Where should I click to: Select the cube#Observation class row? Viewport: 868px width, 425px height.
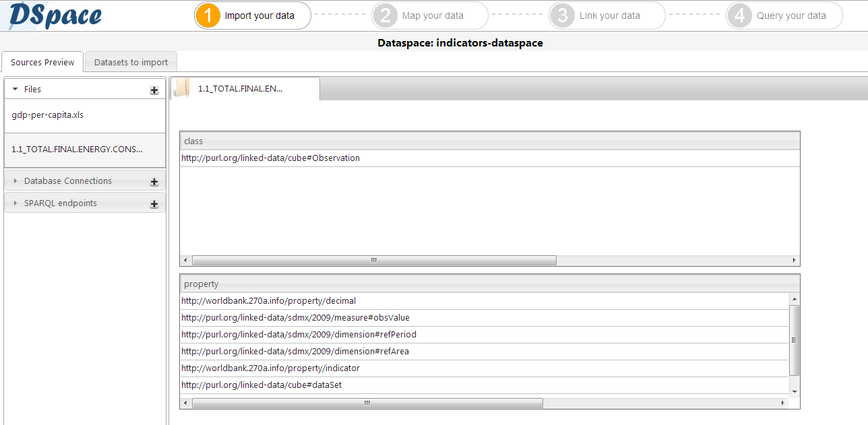pos(490,158)
